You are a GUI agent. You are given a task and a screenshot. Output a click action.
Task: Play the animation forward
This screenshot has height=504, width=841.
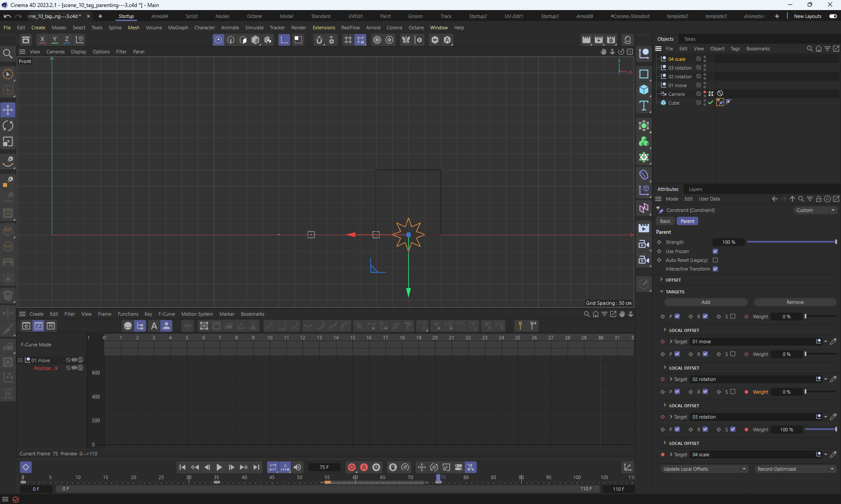[219, 467]
